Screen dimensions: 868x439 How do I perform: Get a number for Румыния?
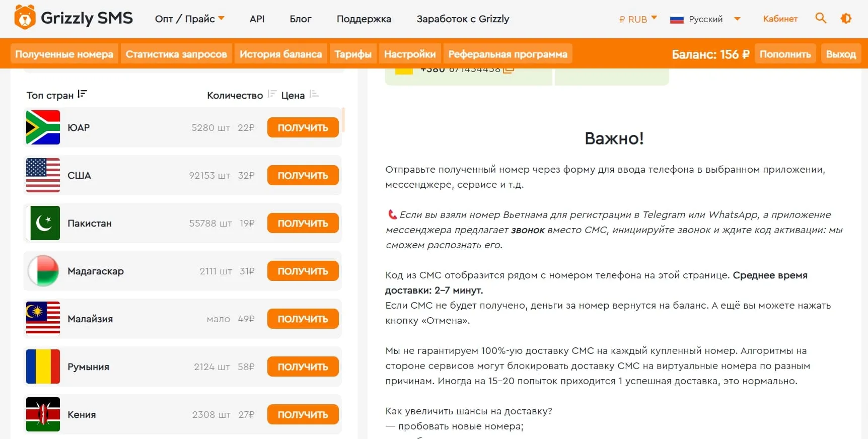coord(303,367)
